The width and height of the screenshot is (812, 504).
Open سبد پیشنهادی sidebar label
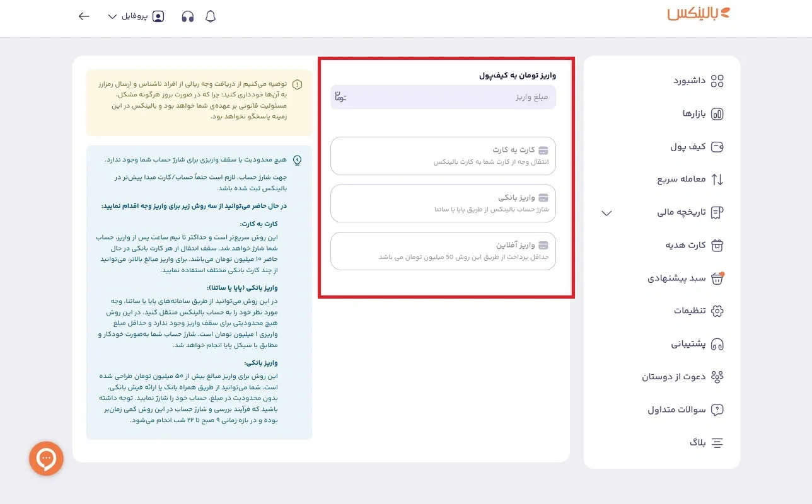click(x=676, y=278)
